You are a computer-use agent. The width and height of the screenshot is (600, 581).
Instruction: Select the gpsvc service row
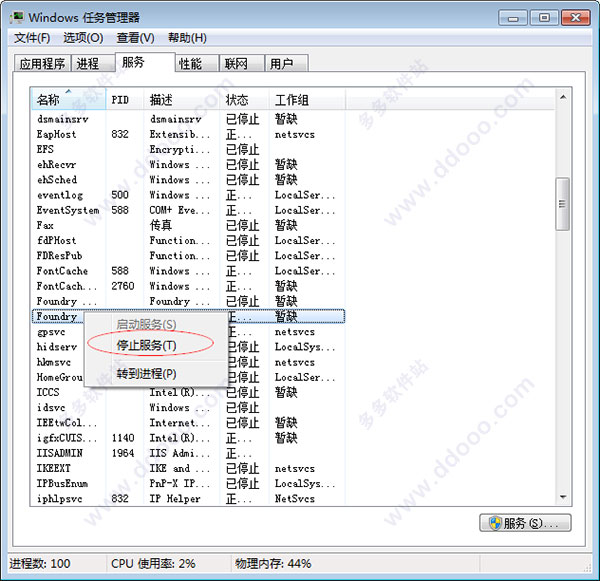pos(57,331)
